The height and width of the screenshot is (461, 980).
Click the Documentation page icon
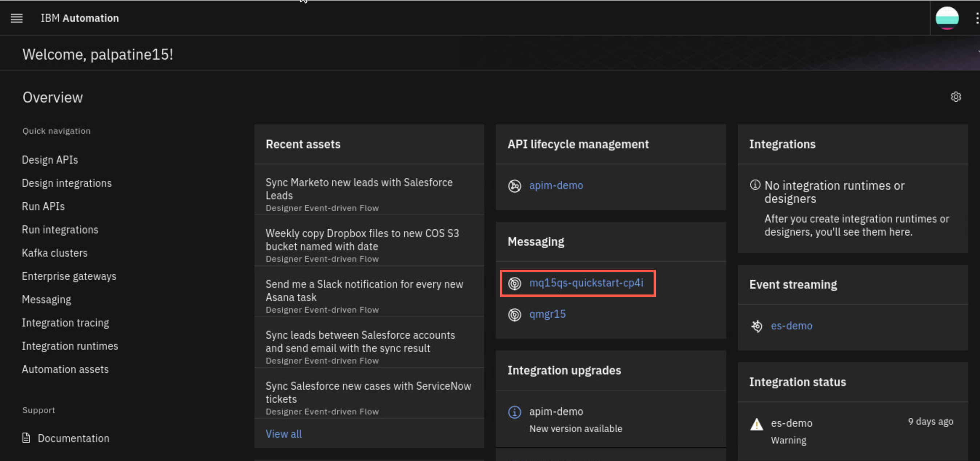(26, 438)
